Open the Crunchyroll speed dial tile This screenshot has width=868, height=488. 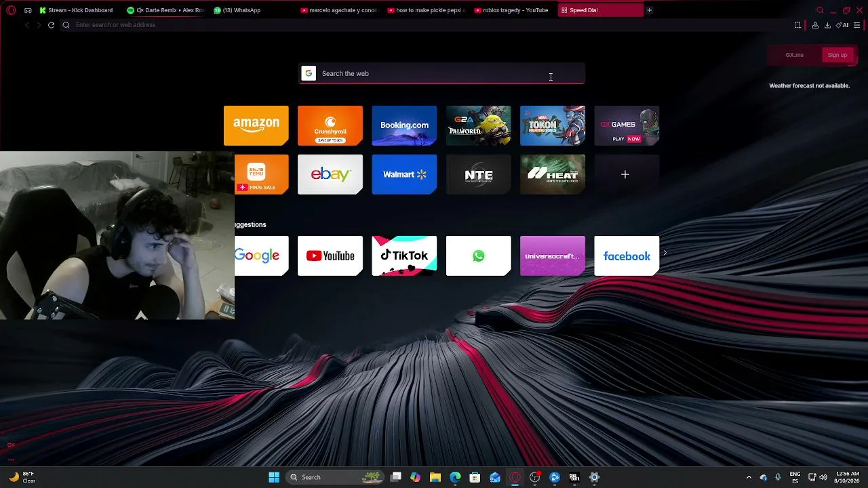(330, 125)
